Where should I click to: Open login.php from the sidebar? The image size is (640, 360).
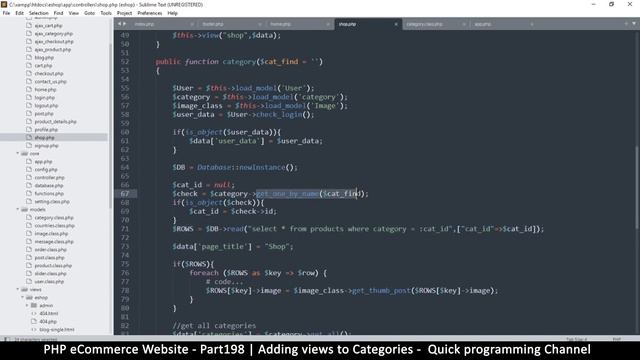45,98
